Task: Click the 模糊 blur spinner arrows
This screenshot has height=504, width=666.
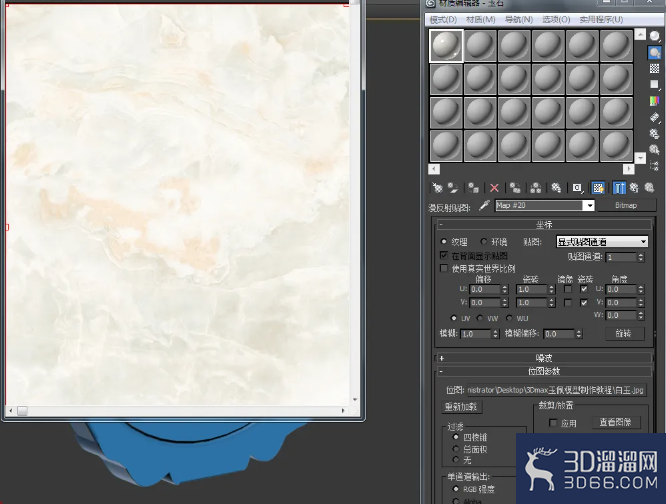Action: (x=495, y=334)
